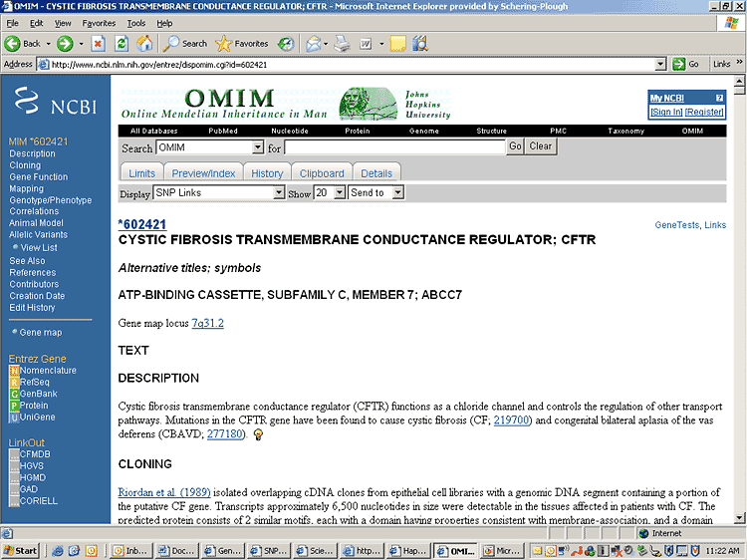This screenshot has height=560, width=747.
Task: Open the Favorites menu
Action: 99,23
